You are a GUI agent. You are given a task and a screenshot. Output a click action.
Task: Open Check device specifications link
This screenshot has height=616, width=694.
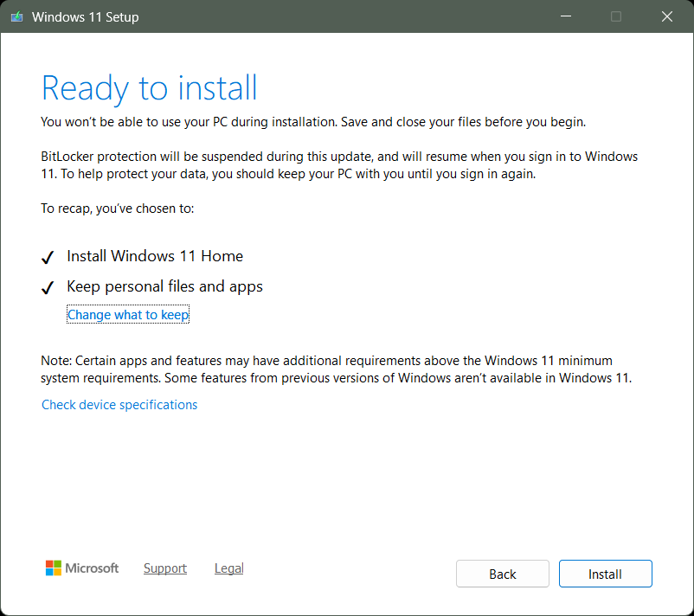coord(119,405)
